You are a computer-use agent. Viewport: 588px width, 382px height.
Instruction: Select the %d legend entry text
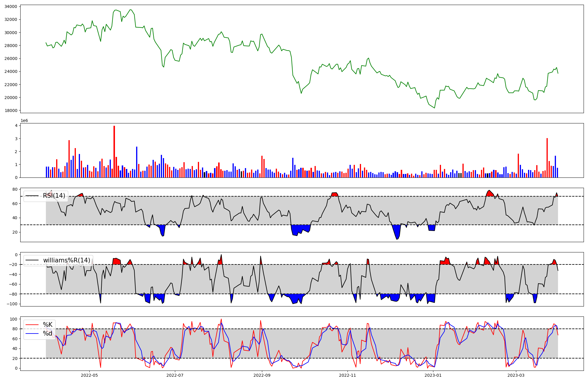pyautogui.click(x=48, y=334)
